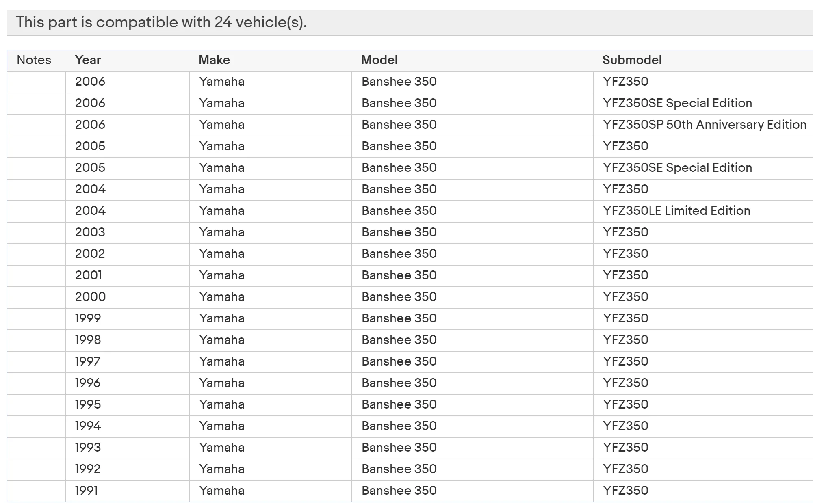Viewport: 813px width, 504px height.
Task: Click the Notes column header
Action: pyautogui.click(x=34, y=60)
